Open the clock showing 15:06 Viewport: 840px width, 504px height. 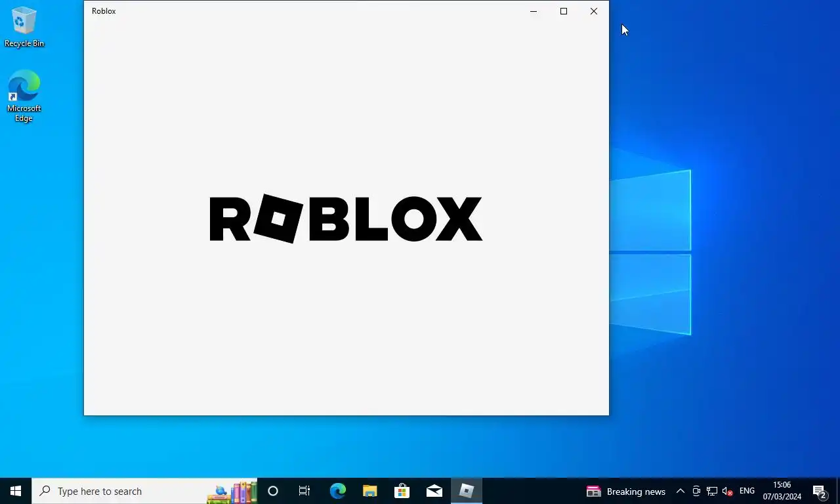(x=782, y=491)
